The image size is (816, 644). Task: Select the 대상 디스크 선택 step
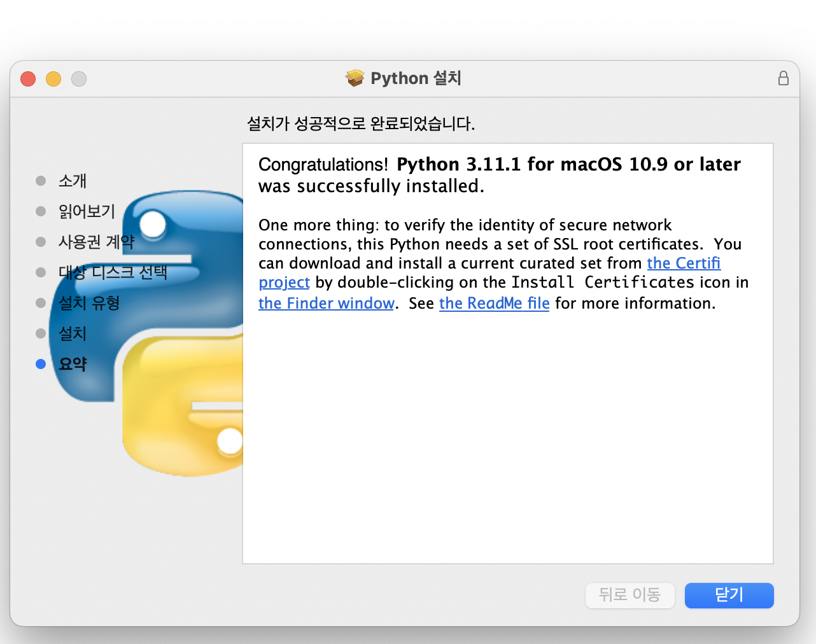pos(113,272)
